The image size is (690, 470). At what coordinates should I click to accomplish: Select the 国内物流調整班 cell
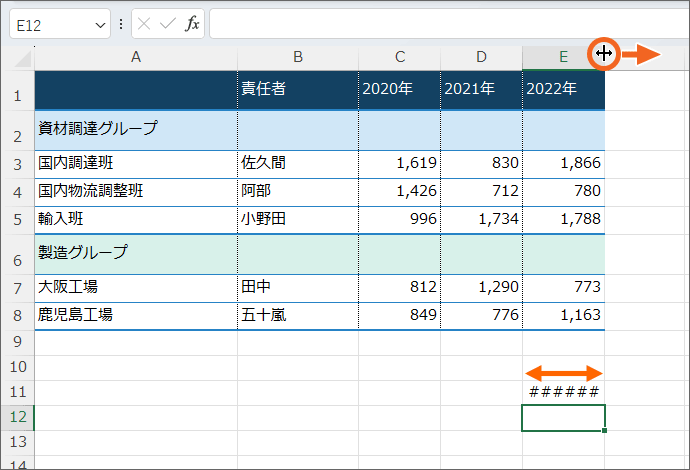tap(136, 192)
